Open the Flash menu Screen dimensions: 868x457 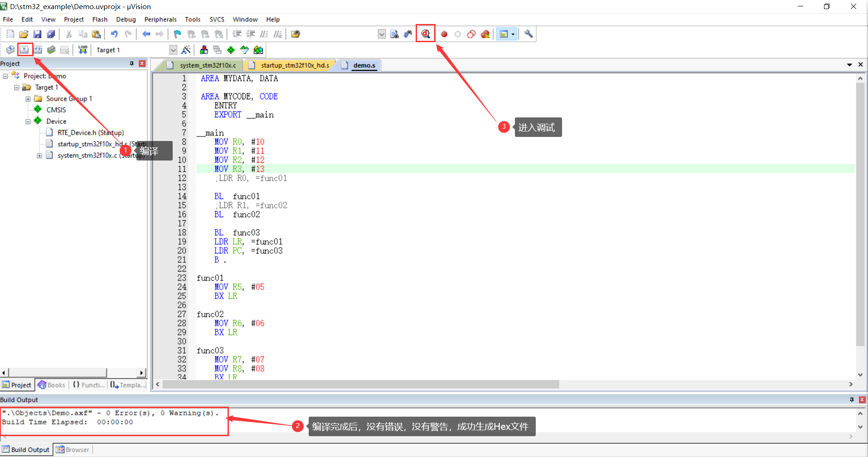(x=100, y=19)
